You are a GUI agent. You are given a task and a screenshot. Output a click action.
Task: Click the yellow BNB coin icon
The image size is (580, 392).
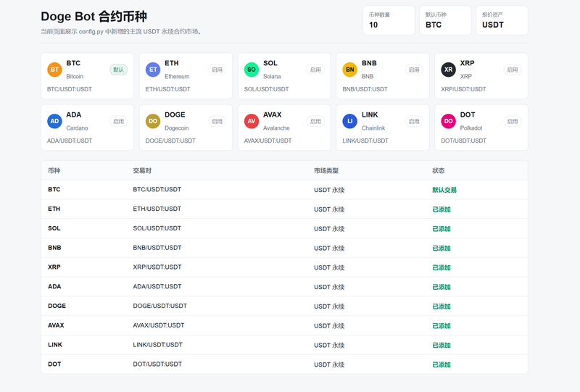[350, 70]
